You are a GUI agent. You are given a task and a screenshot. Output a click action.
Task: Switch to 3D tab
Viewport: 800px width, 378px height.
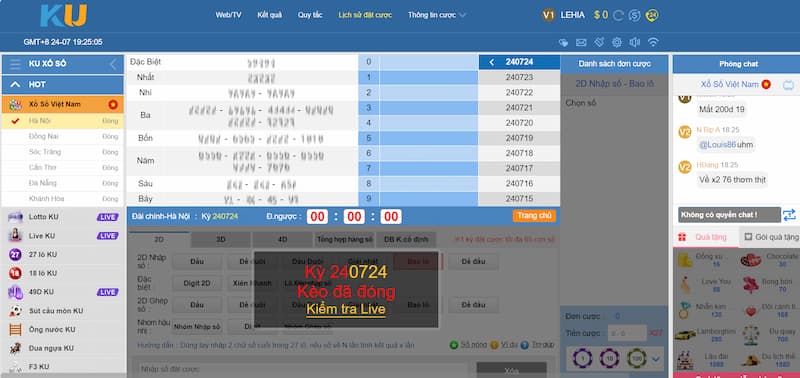click(221, 239)
